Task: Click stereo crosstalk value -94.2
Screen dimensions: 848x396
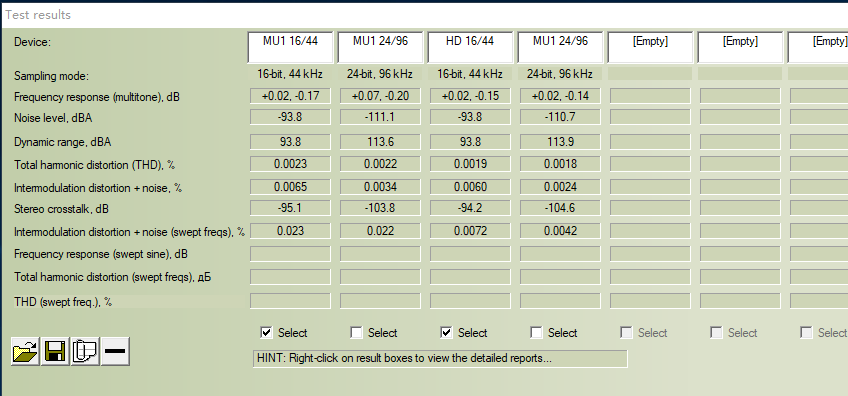Action: 470,208
